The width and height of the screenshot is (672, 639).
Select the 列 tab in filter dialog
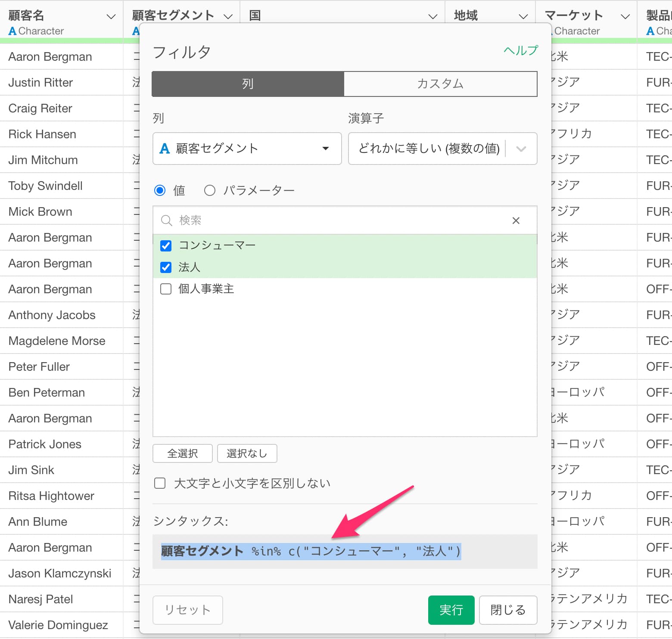pyautogui.click(x=248, y=84)
